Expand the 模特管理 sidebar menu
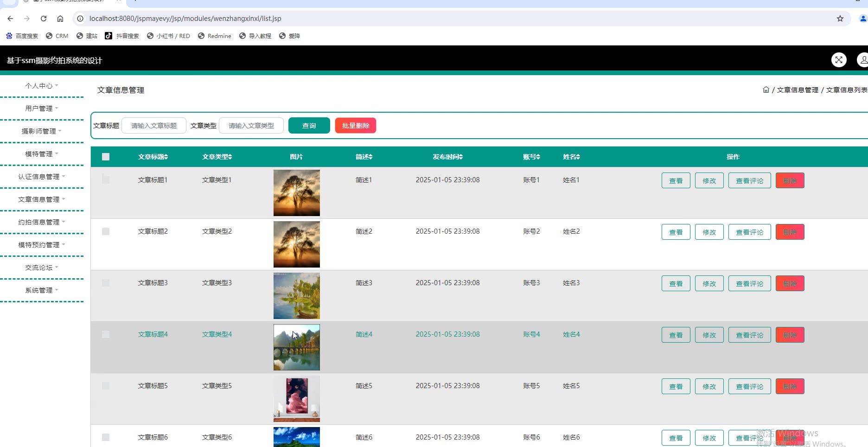Viewport: 868px width, 447px height. pos(42,154)
